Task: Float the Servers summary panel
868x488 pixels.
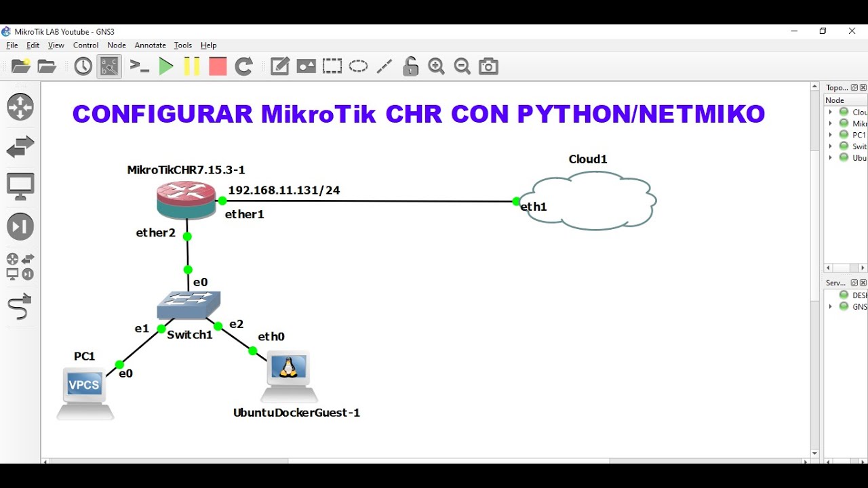Action: point(854,283)
